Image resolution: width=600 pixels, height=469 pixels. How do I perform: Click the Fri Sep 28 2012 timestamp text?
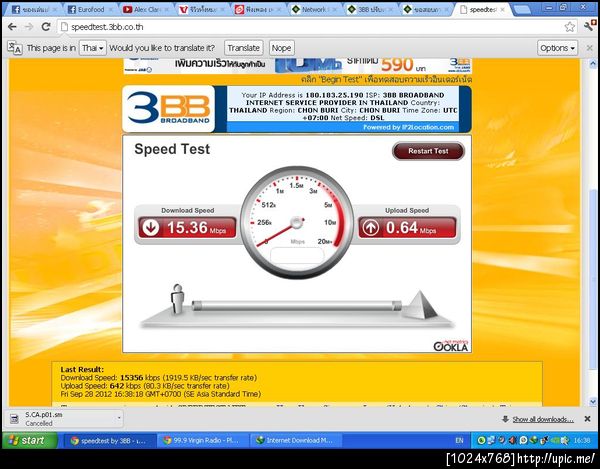[x=161, y=394]
